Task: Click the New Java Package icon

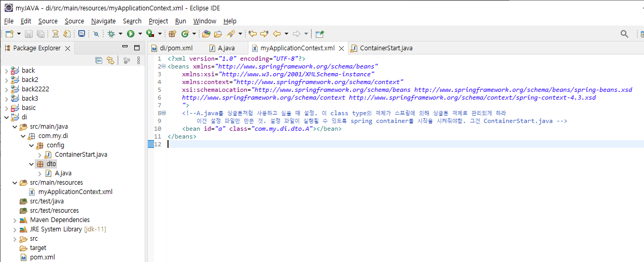Action: tap(173, 34)
